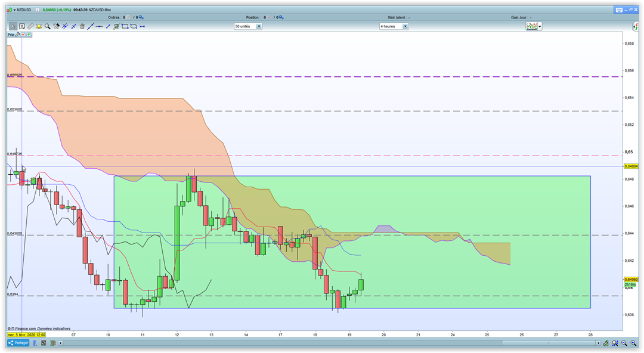Click the trash bin icon
The image size is (644, 353).
click(x=82, y=26)
